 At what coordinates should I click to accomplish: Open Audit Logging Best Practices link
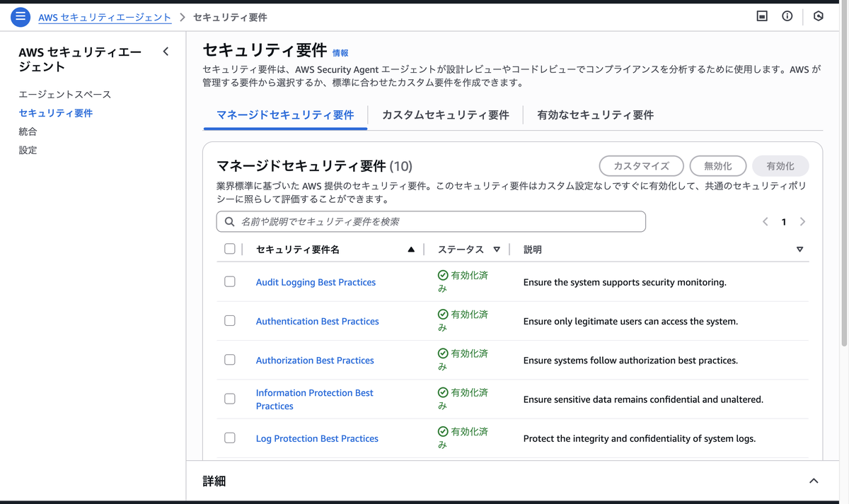pos(316,282)
